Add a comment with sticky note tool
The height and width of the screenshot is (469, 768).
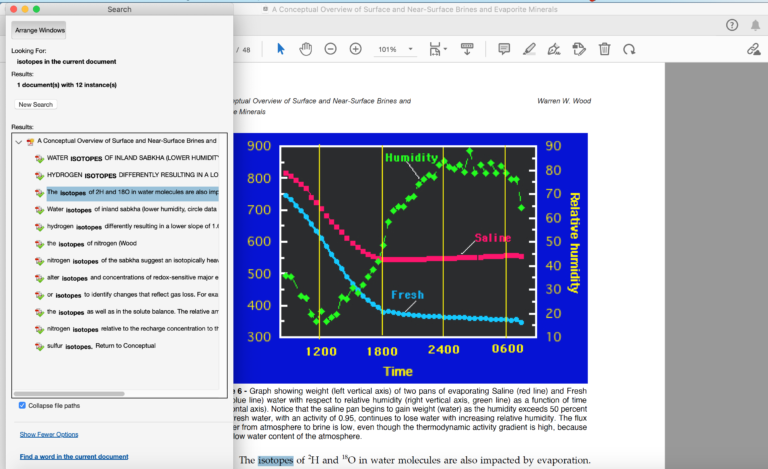[x=504, y=49]
